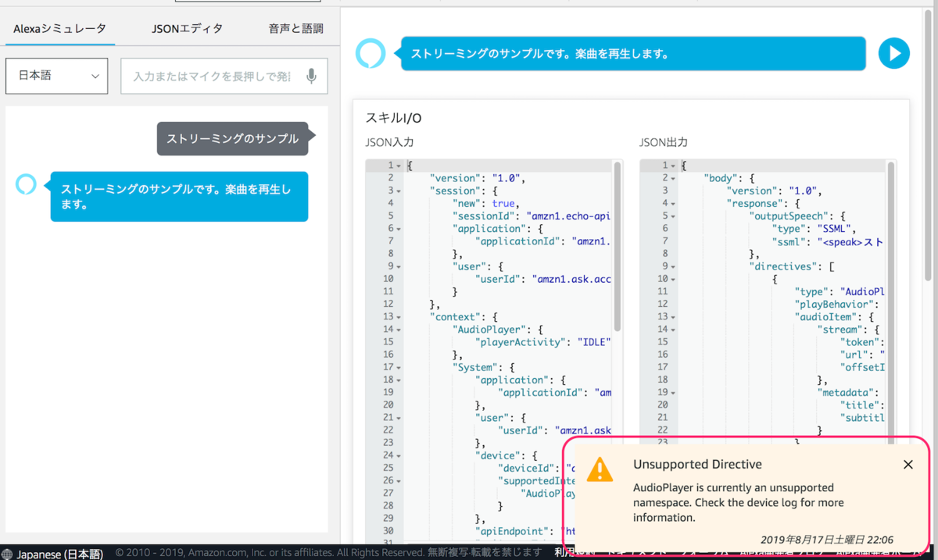Click the Alexa ring icon beside top response
Screen dimensions: 938x560
click(371, 54)
